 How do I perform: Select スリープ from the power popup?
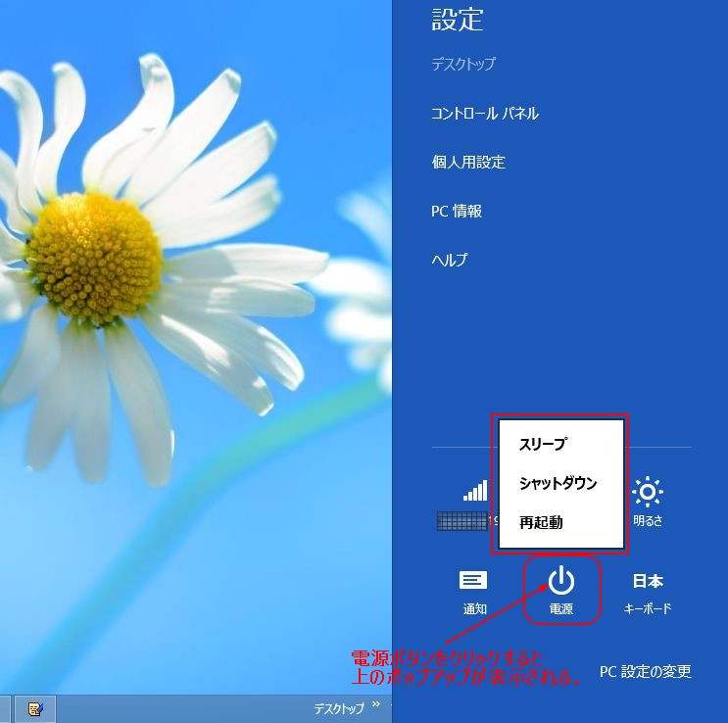543,444
